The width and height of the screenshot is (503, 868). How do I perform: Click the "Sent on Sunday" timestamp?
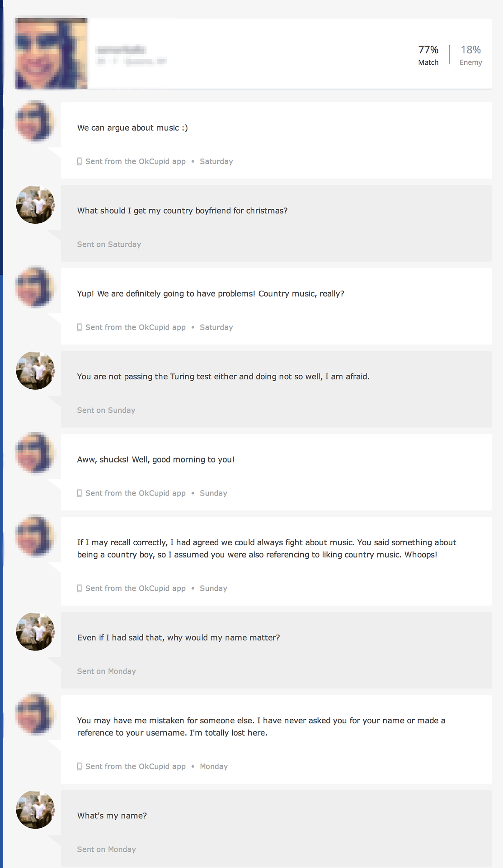[106, 410]
